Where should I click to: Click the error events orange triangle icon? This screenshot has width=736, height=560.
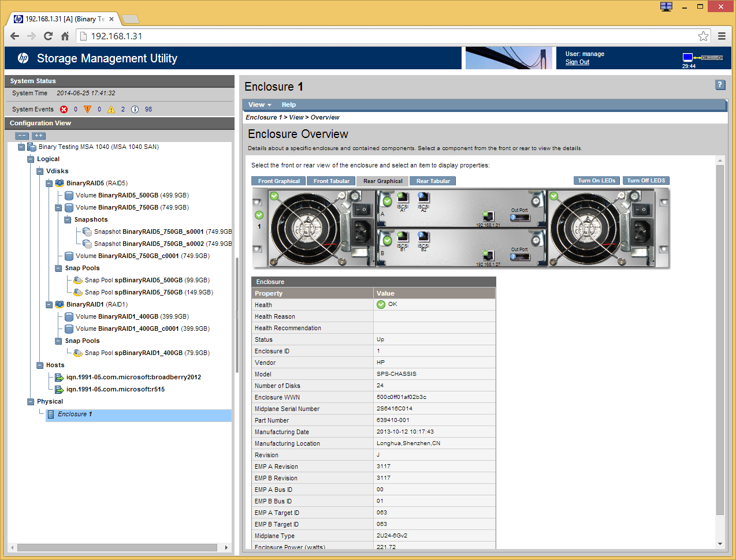coord(88,109)
